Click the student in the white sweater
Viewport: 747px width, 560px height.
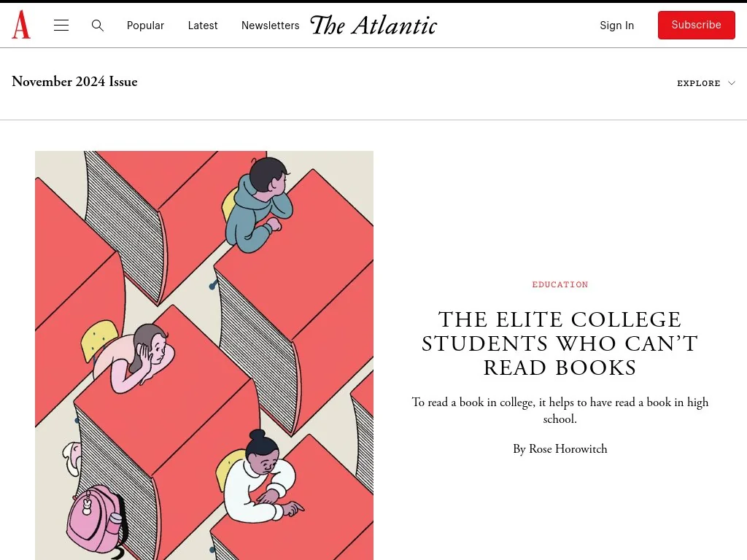point(259,481)
